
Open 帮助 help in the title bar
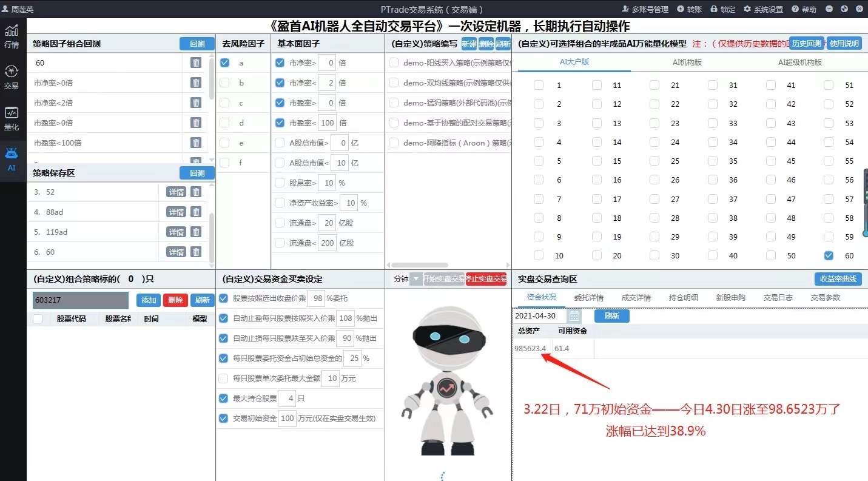point(804,9)
